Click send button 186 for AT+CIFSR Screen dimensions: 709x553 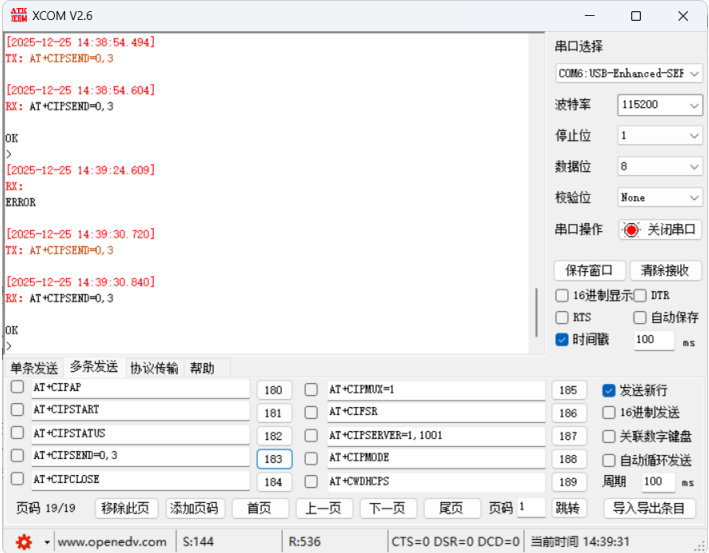[x=569, y=413]
